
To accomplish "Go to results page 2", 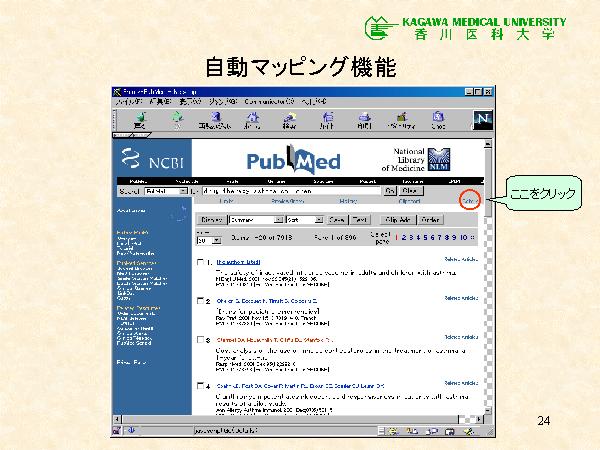I will [404, 238].
